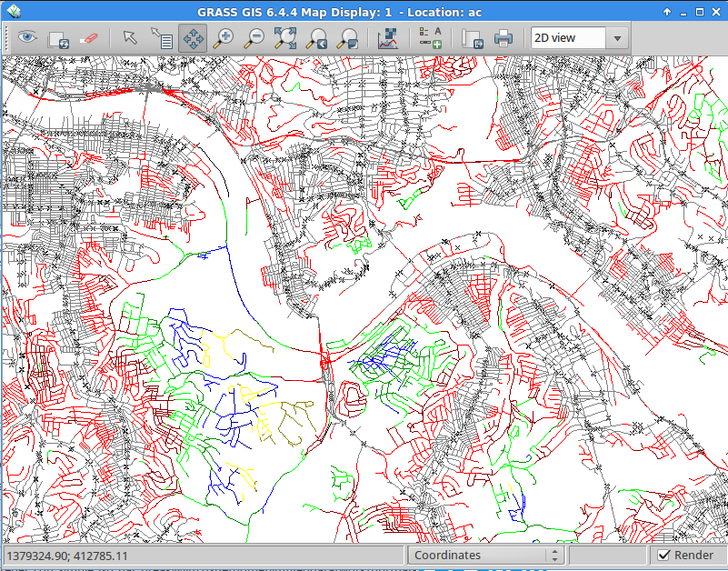Click the Re-render map icon
Screen dimensions: 728x571
click(58, 38)
